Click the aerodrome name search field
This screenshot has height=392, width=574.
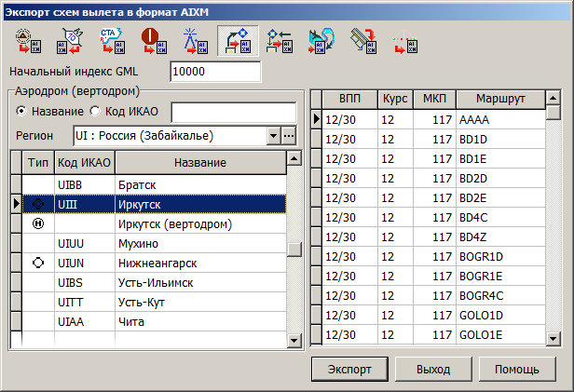pyautogui.click(x=234, y=113)
